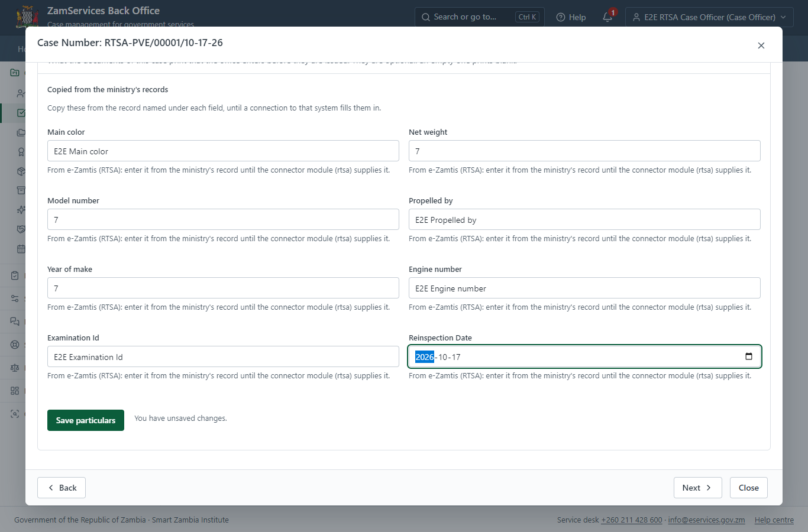Email info@eservices.gov.zm from footer
This screenshot has height=532, width=808.
coord(706,520)
